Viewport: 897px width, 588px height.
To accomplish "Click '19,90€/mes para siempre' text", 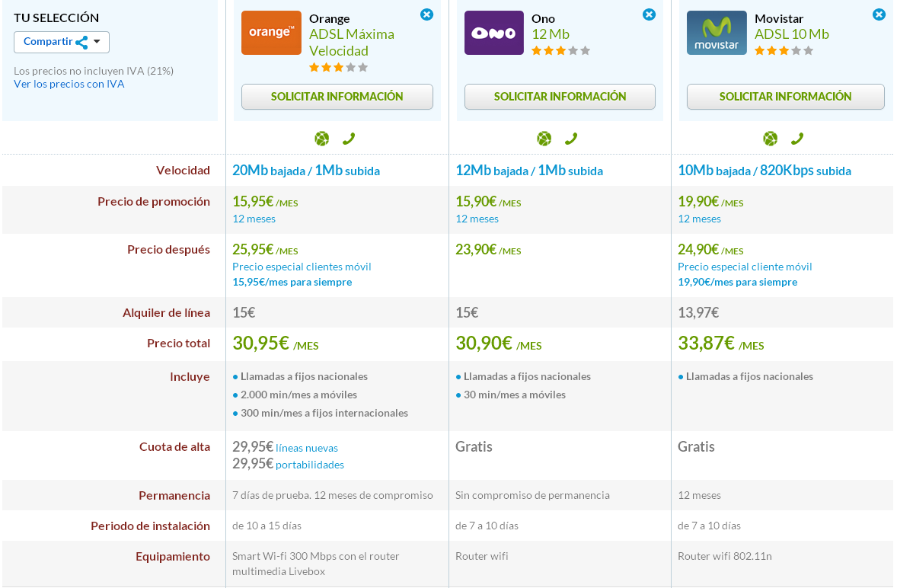I will pos(737,282).
